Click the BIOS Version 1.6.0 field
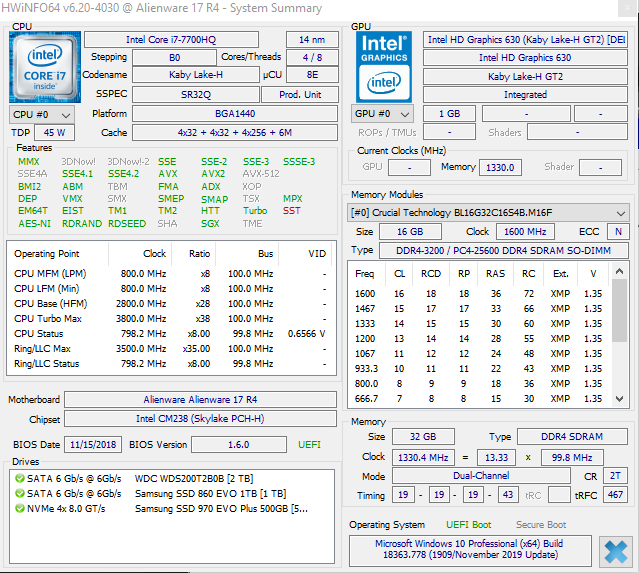The height and width of the screenshot is (573, 639). 239,444
